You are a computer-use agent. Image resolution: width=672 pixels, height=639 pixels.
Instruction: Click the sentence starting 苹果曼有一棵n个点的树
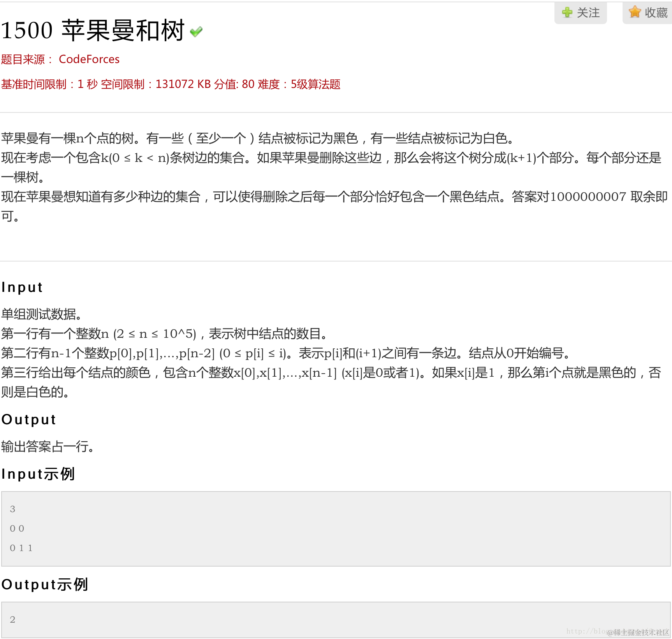[258, 138]
